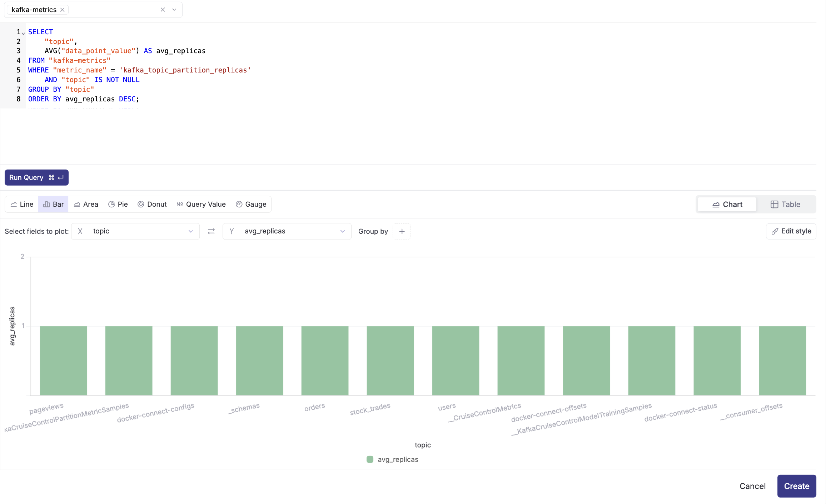Switch to Gauge visualization
Image resolution: width=826 pixels, height=504 pixels.
pos(251,204)
